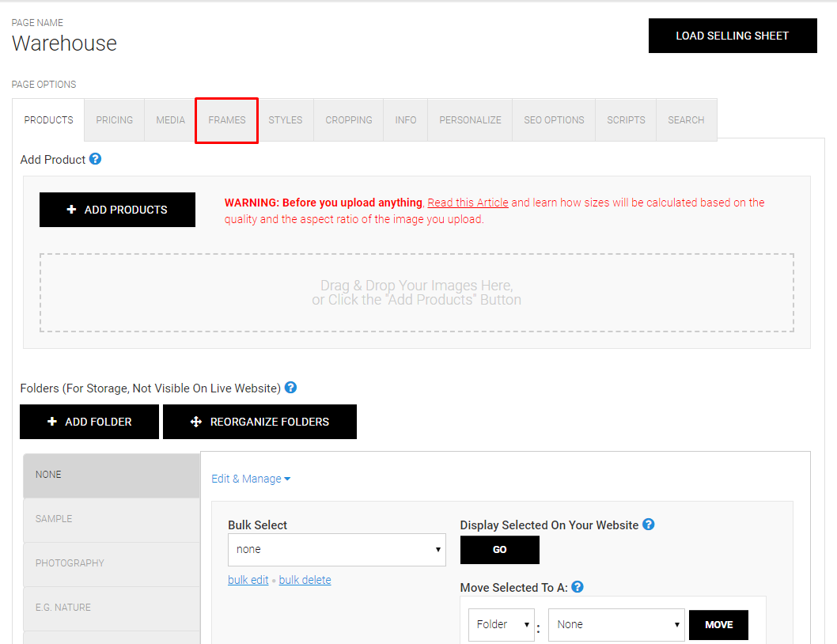Go to the Styles tab
This screenshot has width=837, height=644.
[x=285, y=120]
